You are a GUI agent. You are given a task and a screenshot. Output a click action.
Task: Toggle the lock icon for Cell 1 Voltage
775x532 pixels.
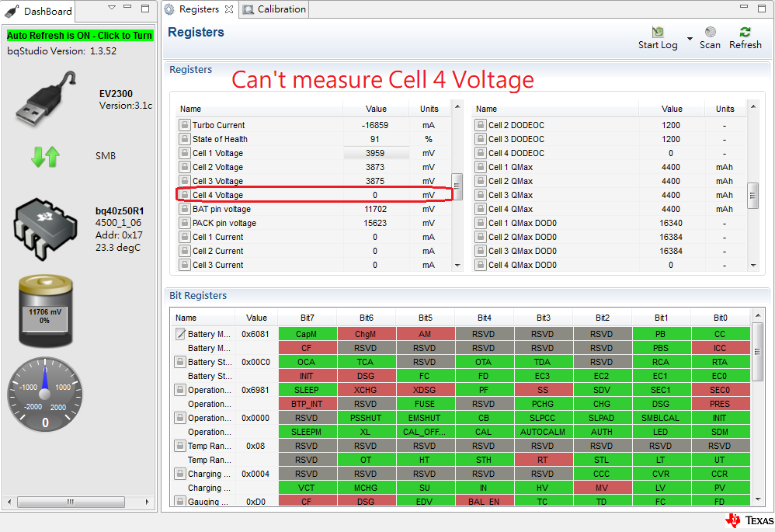tap(184, 153)
